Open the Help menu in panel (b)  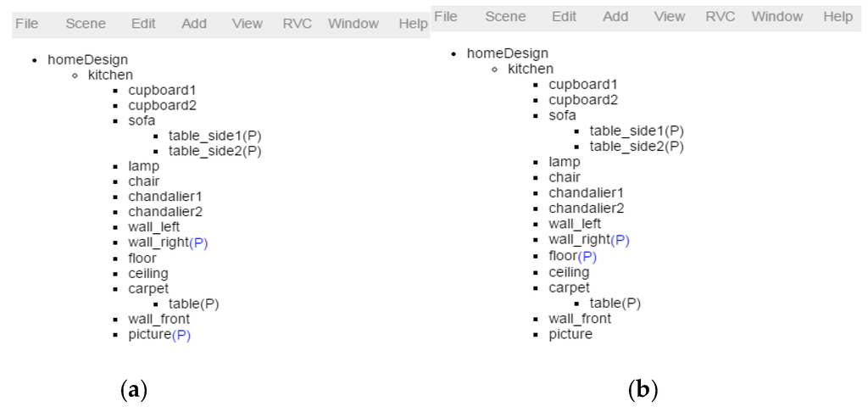(x=837, y=17)
